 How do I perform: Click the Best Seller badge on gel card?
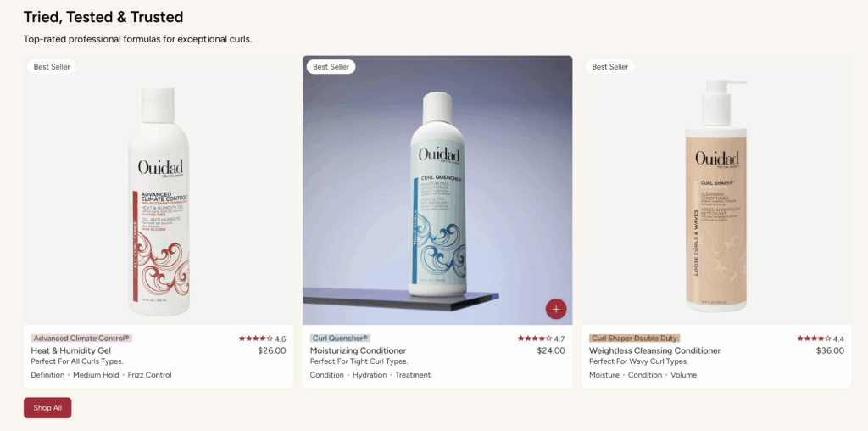click(52, 67)
